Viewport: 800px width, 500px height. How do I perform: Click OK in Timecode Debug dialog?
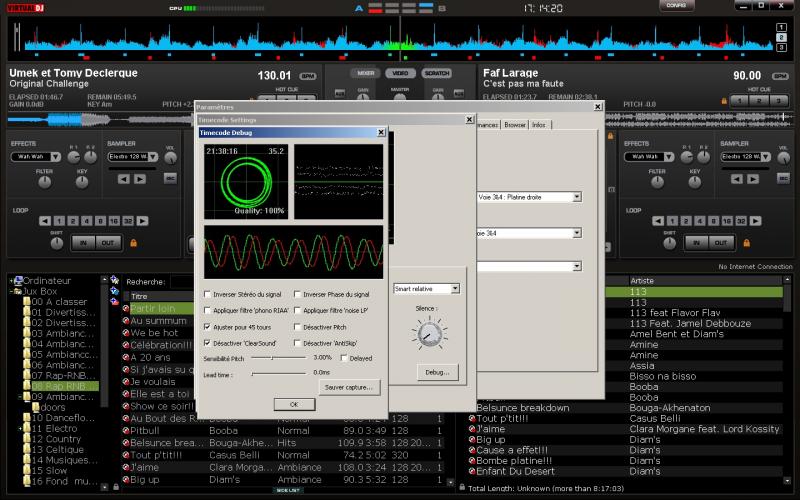pos(293,404)
